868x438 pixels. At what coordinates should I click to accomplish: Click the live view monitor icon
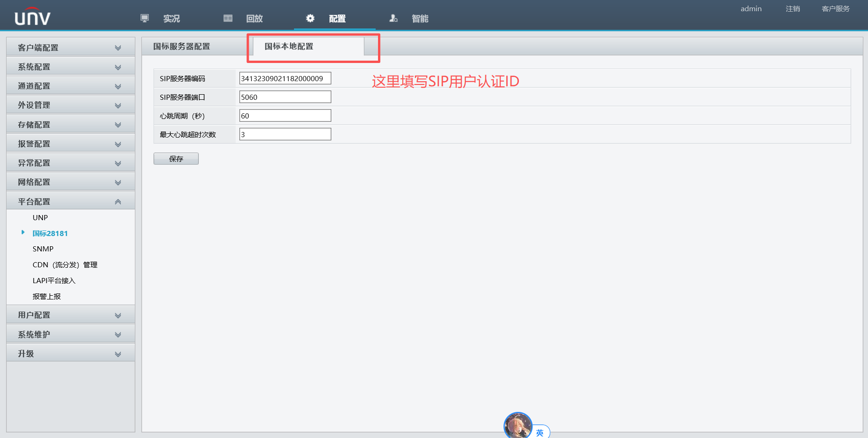[145, 18]
